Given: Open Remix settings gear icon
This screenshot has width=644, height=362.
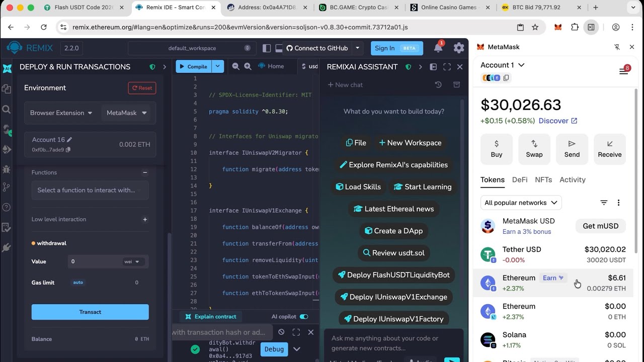Looking at the screenshot, I should pos(458,48).
